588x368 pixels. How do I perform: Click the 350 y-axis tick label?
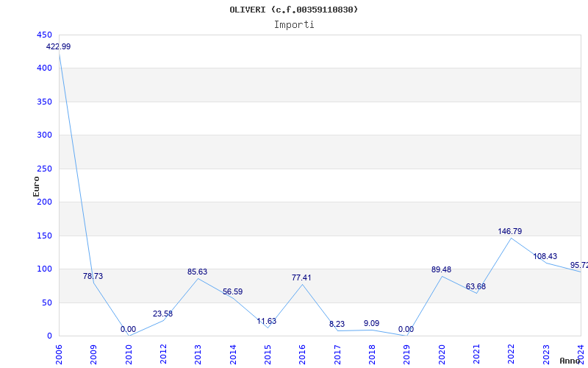click(44, 102)
